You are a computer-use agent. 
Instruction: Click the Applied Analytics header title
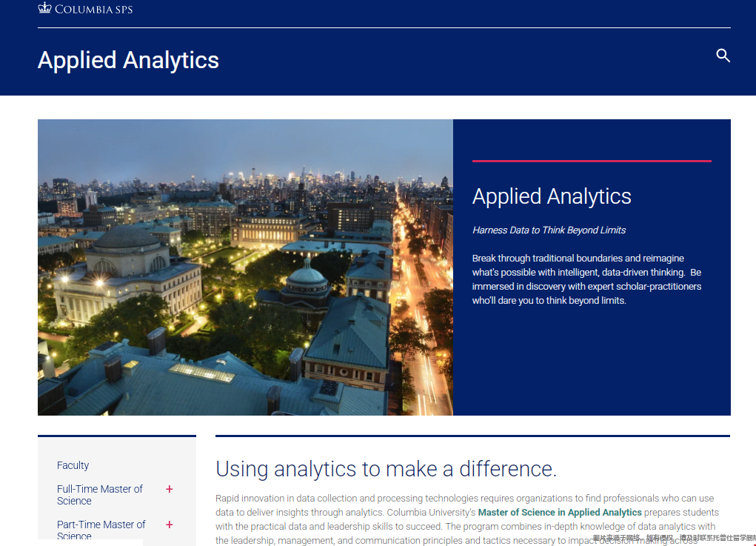click(x=128, y=60)
